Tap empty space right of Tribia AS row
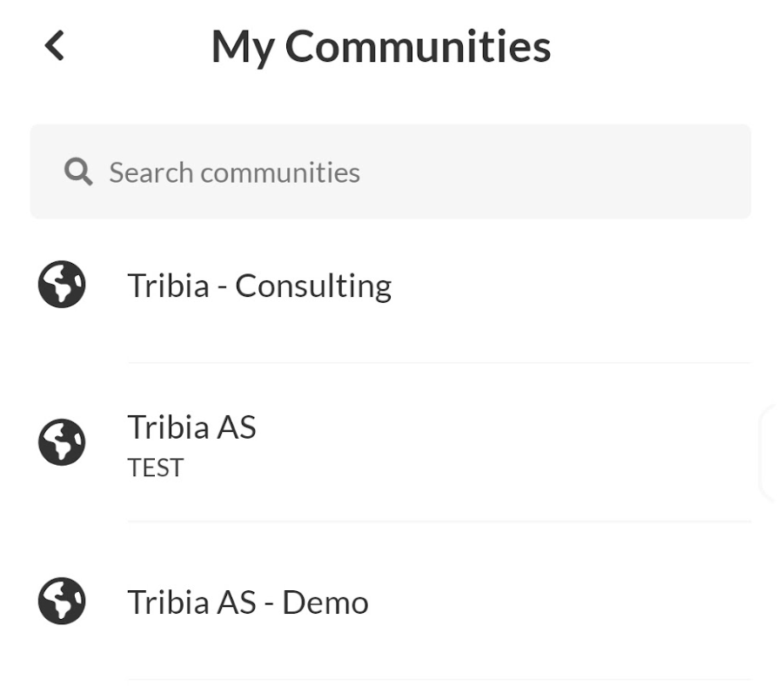 [x=522, y=444]
